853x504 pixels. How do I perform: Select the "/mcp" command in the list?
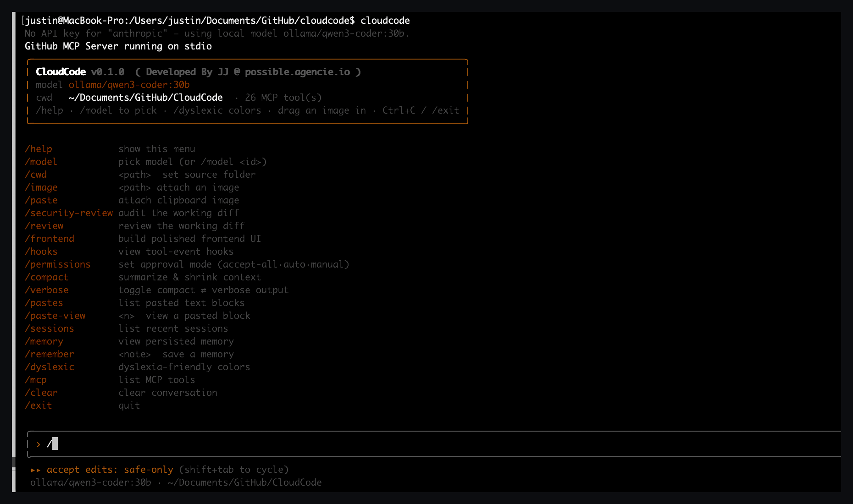pyautogui.click(x=36, y=380)
